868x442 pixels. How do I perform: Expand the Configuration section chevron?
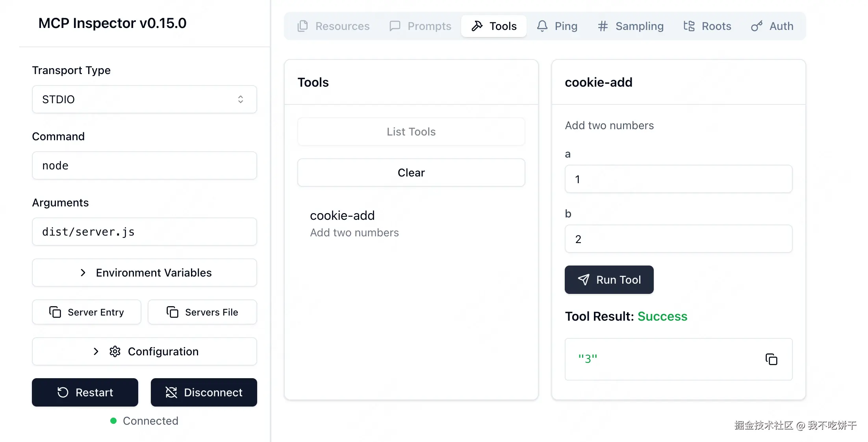point(96,351)
